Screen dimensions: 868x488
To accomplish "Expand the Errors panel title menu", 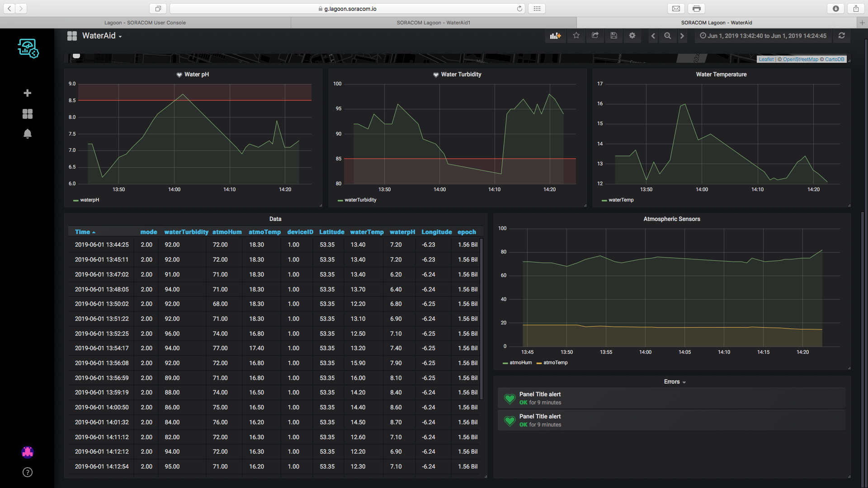I will tap(674, 382).
